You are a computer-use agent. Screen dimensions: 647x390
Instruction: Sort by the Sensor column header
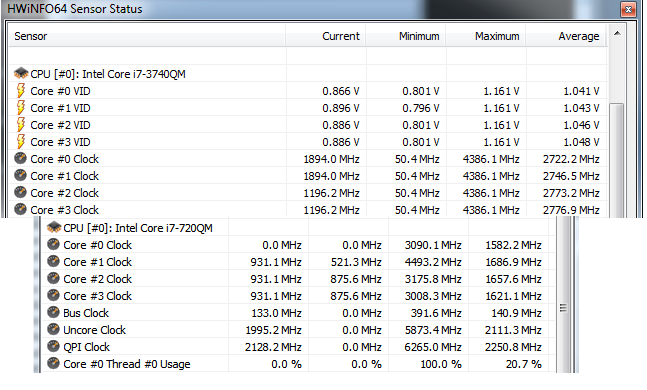point(147,36)
